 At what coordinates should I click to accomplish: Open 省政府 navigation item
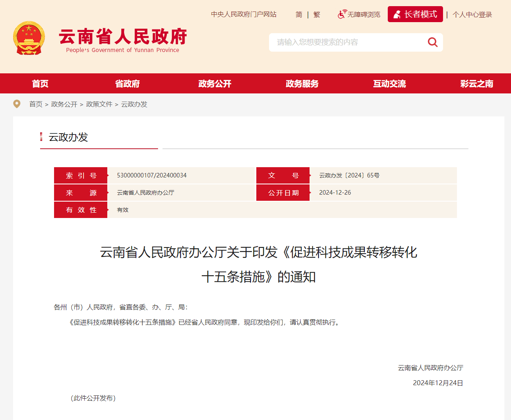tap(127, 84)
